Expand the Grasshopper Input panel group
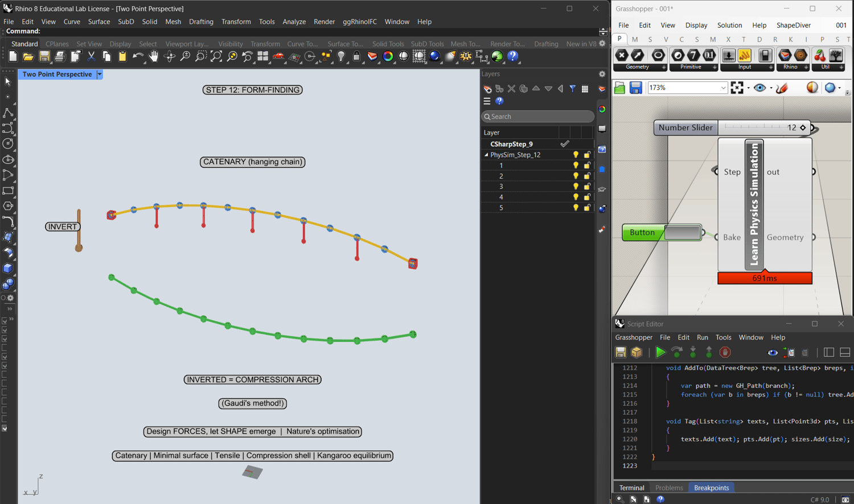Screen dimensions: 854x504 [x=771, y=67]
